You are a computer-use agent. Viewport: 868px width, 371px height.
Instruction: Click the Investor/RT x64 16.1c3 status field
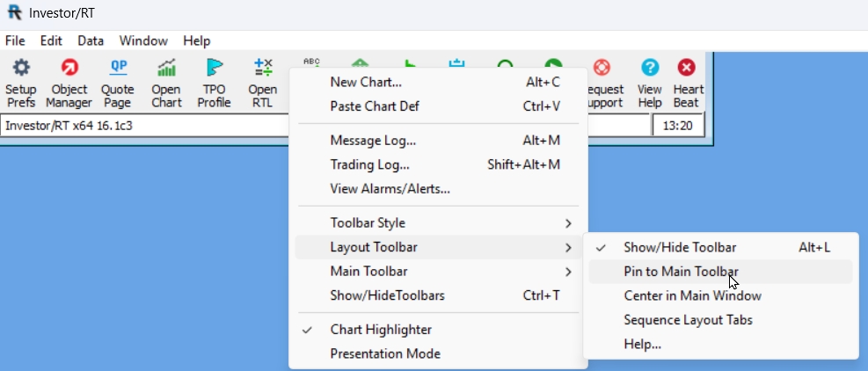click(145, 126)
